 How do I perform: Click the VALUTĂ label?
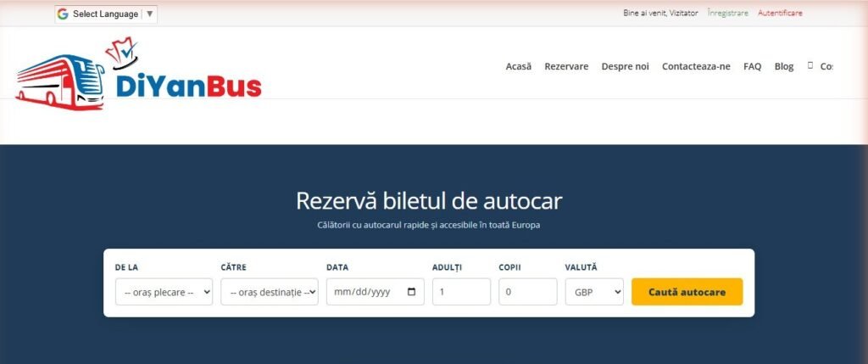coord(581,267)
